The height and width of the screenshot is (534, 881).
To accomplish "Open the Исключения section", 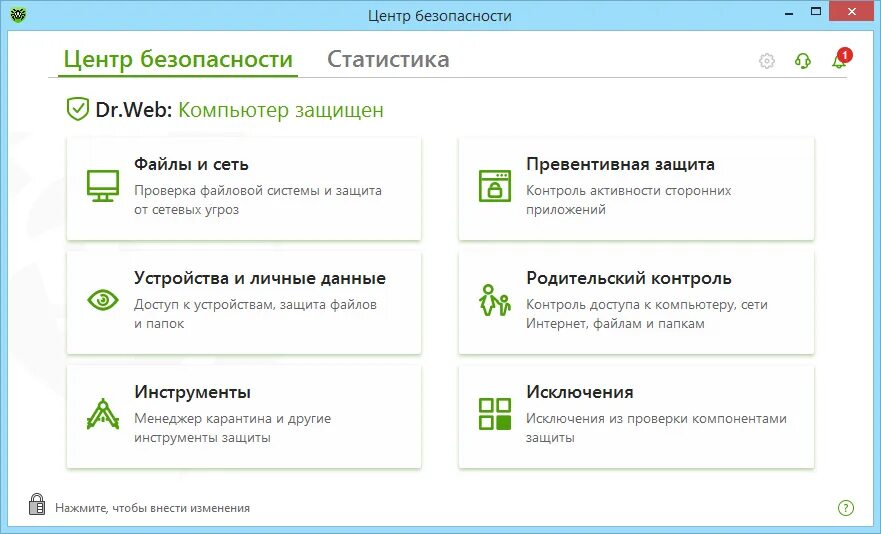I will tap(636, 417).
